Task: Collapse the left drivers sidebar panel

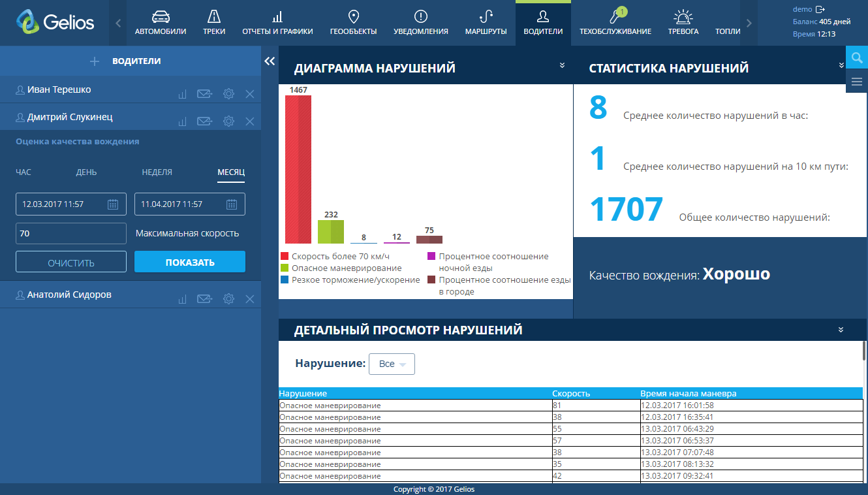Action: pos(270,61)
